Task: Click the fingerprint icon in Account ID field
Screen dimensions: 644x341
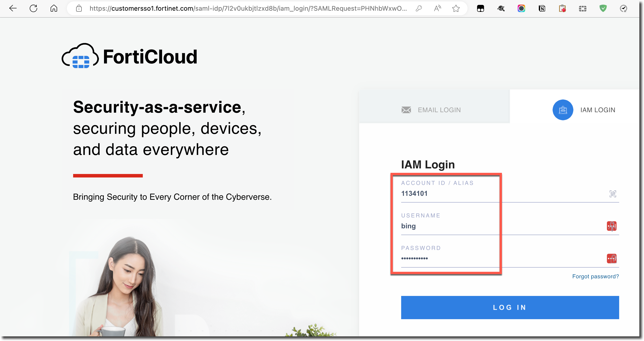Action: tap(612, 194)
